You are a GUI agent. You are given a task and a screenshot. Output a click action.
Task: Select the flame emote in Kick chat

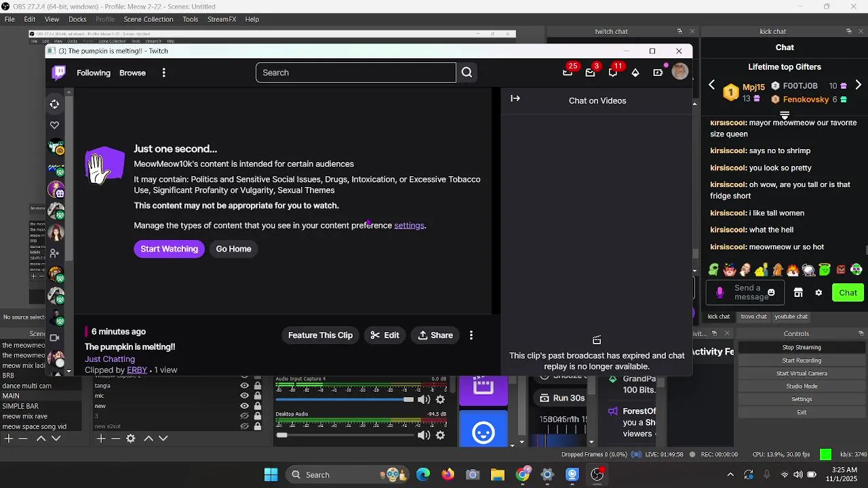point(792,270)
